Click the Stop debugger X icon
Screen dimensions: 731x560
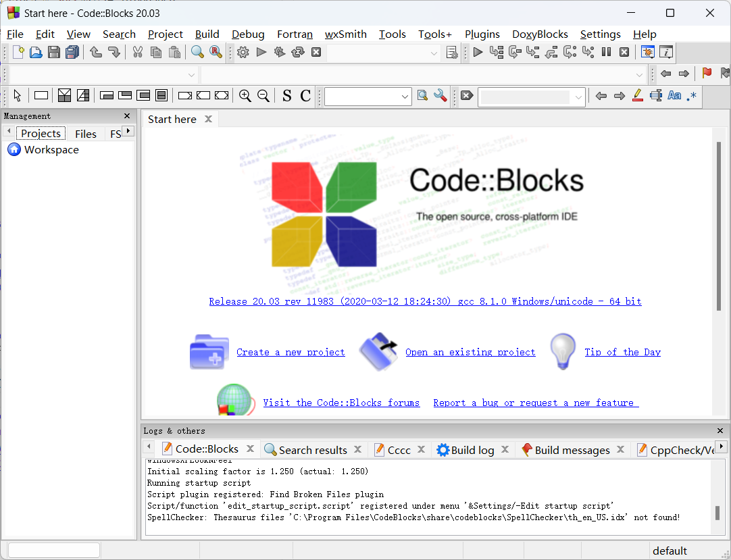[624, 52]
